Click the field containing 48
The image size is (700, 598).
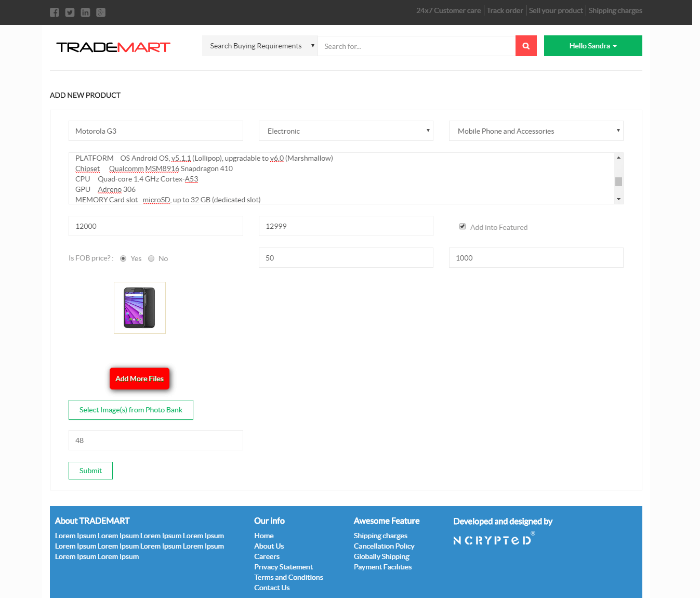coord(156,440)
